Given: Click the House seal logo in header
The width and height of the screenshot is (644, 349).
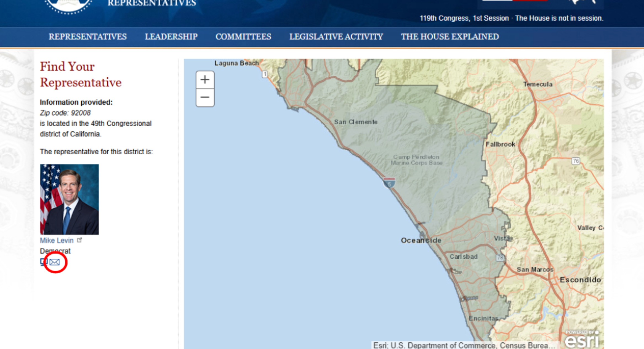Looking at the screenshot, I should pos(68,6).
